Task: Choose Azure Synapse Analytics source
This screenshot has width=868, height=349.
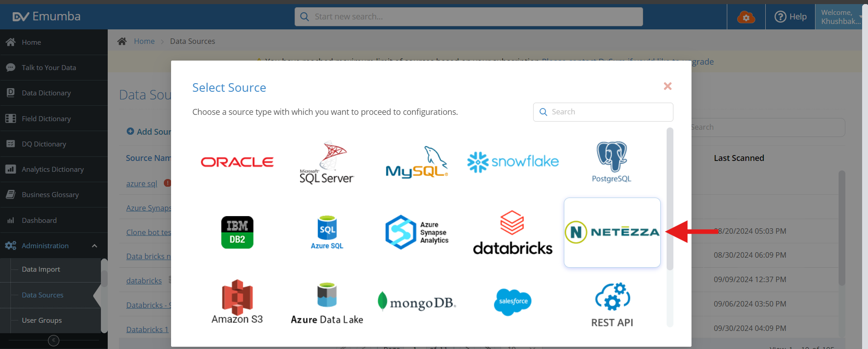Action: tap(417, 232)
